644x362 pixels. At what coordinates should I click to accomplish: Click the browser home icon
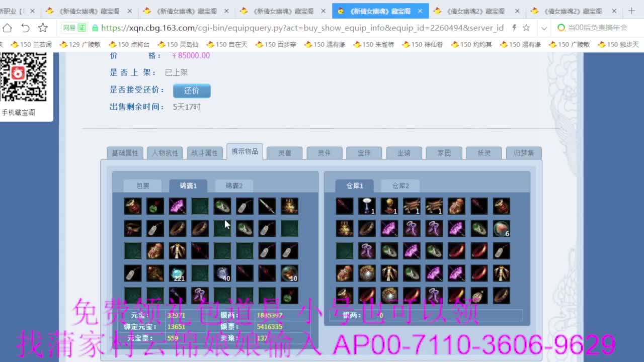pos(8,28)
